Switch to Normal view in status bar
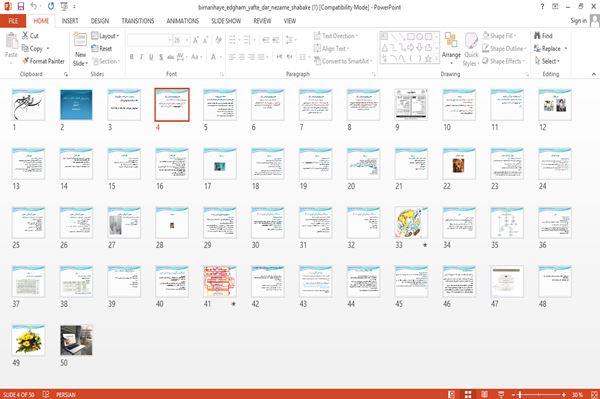The height and width of the screenshot is (399, 600). click(x=452, y=394)
